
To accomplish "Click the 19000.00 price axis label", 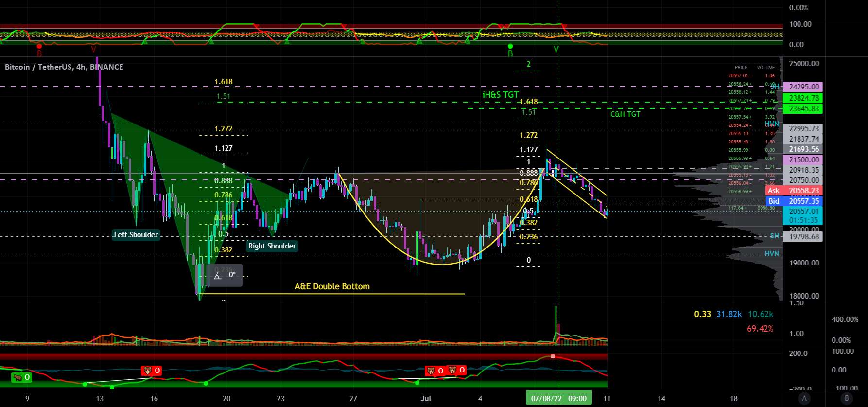I will click(804, 263).
